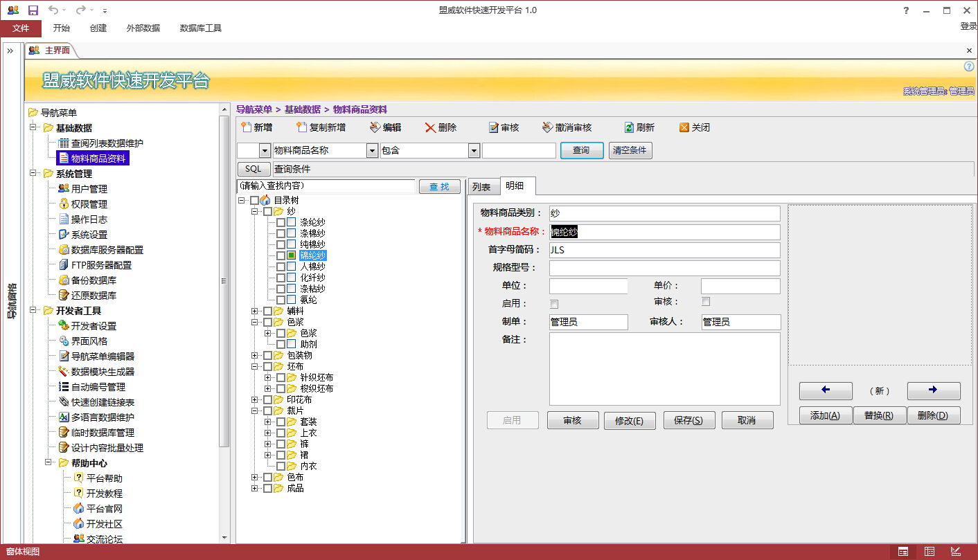Open the 外部数据 ribbon tab
The height and width of the screenshot is (560, 978).
pyautogui.click(x=143, y=28)
